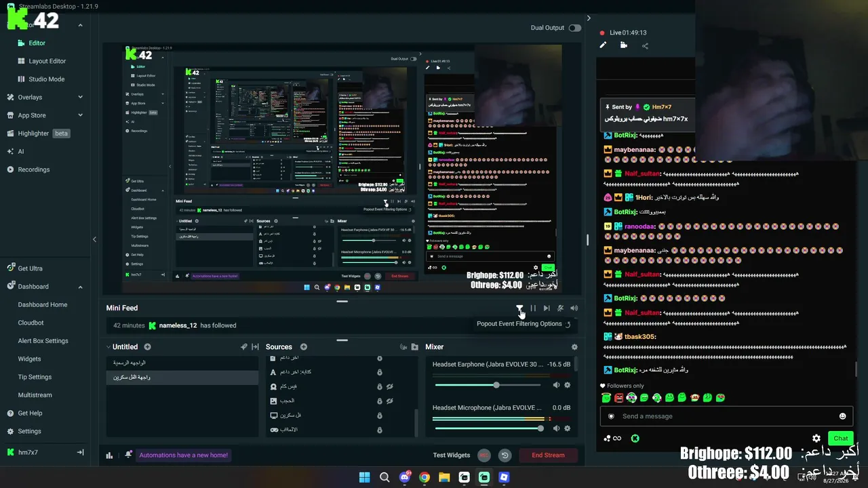Open Recordings from the sidebar

[x=33, y=169]
